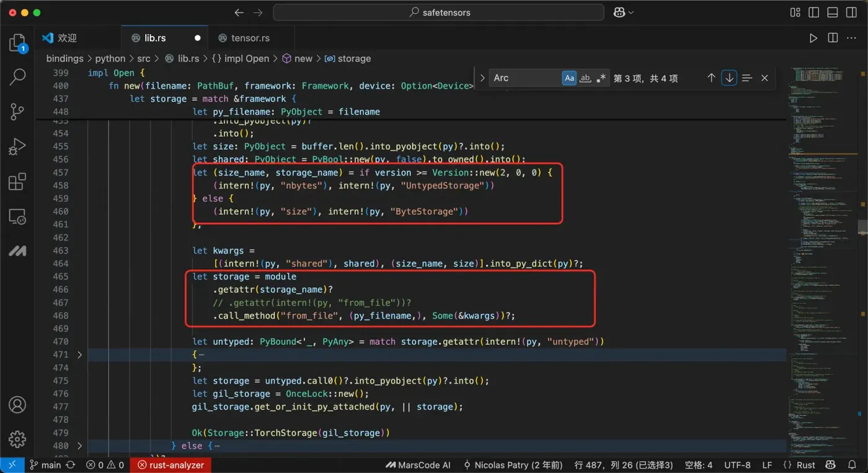868x473 pixels.
Task: Click the code minimap
Action: point(822,260)
